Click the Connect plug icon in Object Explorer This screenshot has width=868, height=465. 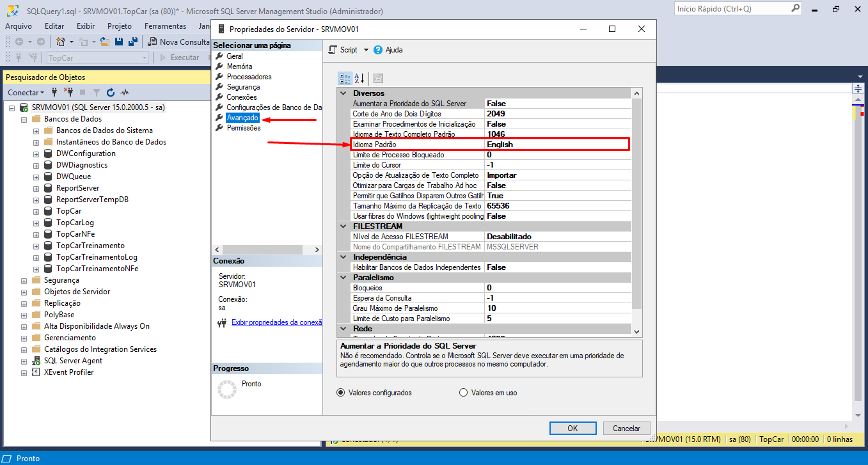(x=56, y=92)
